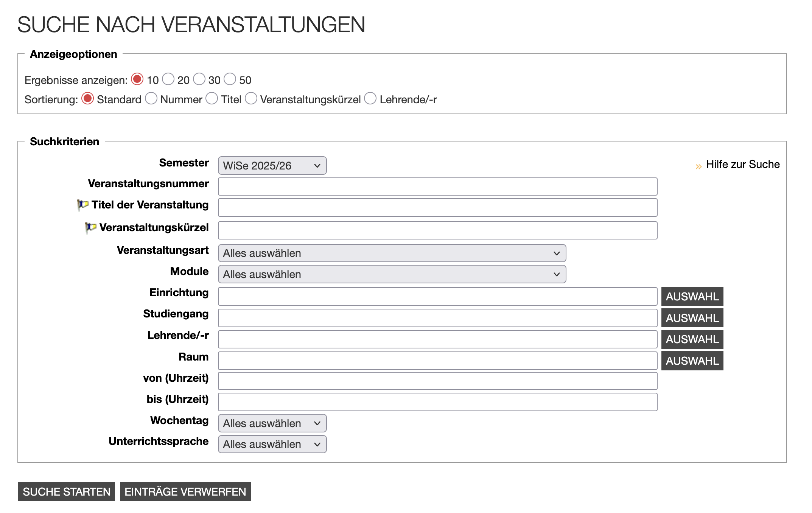
Task: Select 50 results per page
Action: [230, 79]
